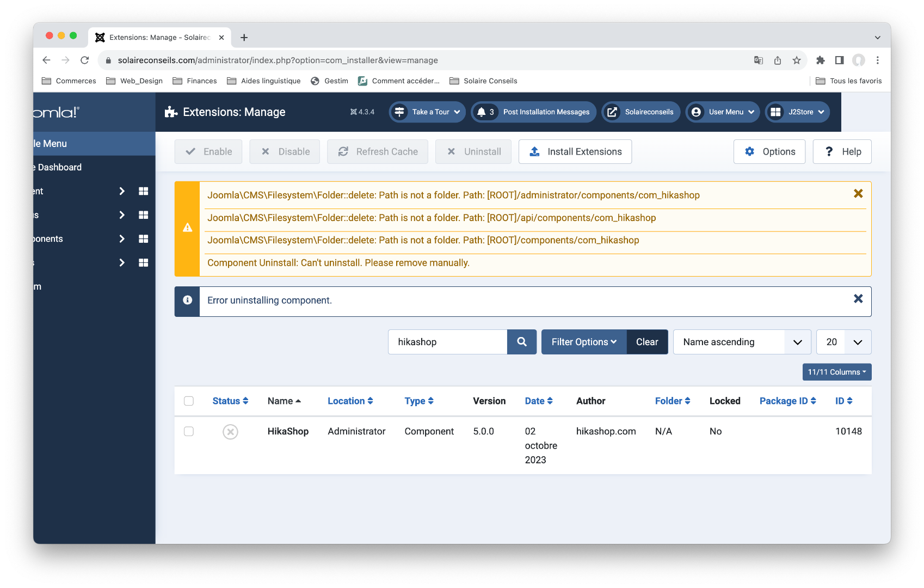
Task: Click the share page icon
Action: (778, 60)
